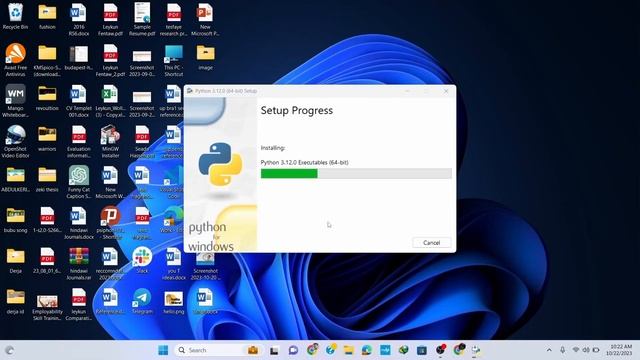Select the psiphon3 shortcut icon
Screen dimensions: 640x360
point(110,223)
